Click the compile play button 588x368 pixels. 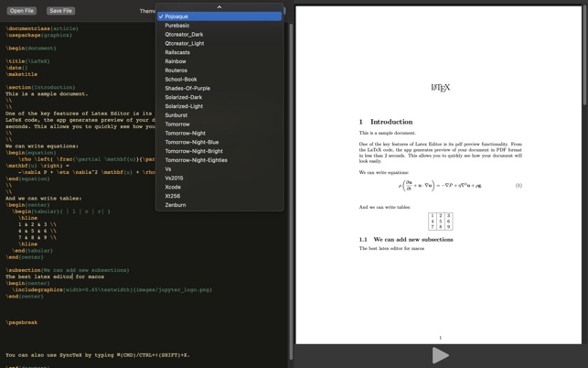pyautogui.click(x=440, y=355)
